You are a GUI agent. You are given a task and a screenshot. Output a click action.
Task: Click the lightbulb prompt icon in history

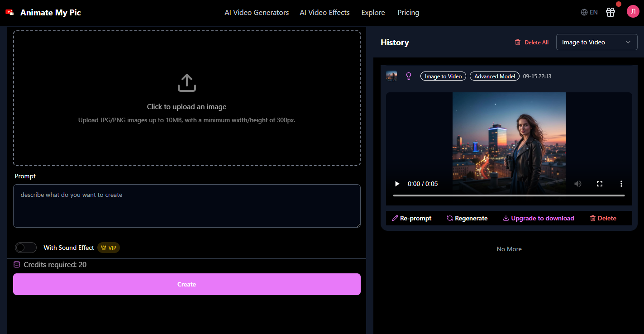(409, 76)
